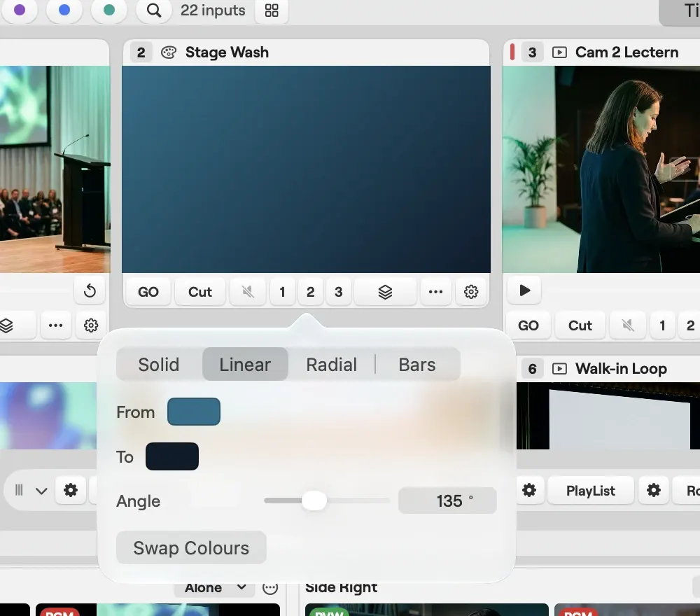This screenshot has height=616, width=700.
Task: Toggle overlay 2 on Stage Wash
Action: [x=310, y=292]
